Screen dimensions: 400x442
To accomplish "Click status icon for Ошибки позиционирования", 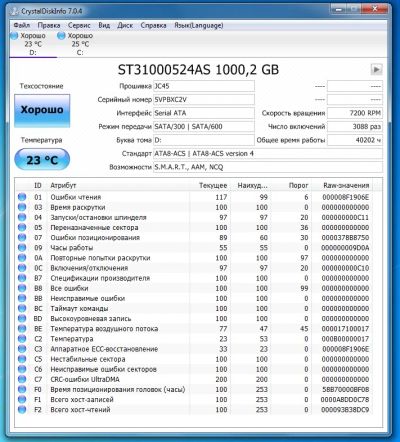I will [x=22, y=237].
